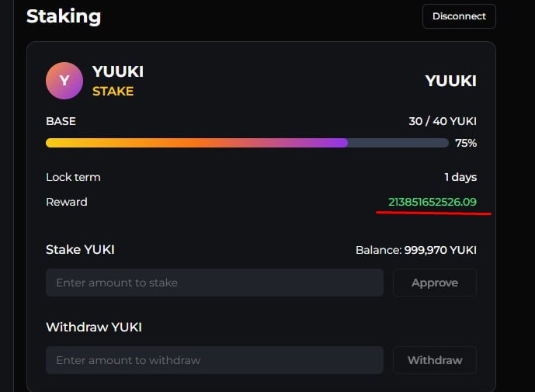Focus the 'Enter amount to stake' field
535x392 pixels.
pyautogui.click(x=214, y=283)
